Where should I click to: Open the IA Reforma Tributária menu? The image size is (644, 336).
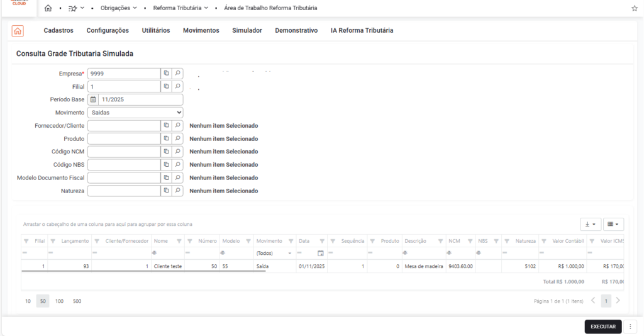tap(362, 30)
